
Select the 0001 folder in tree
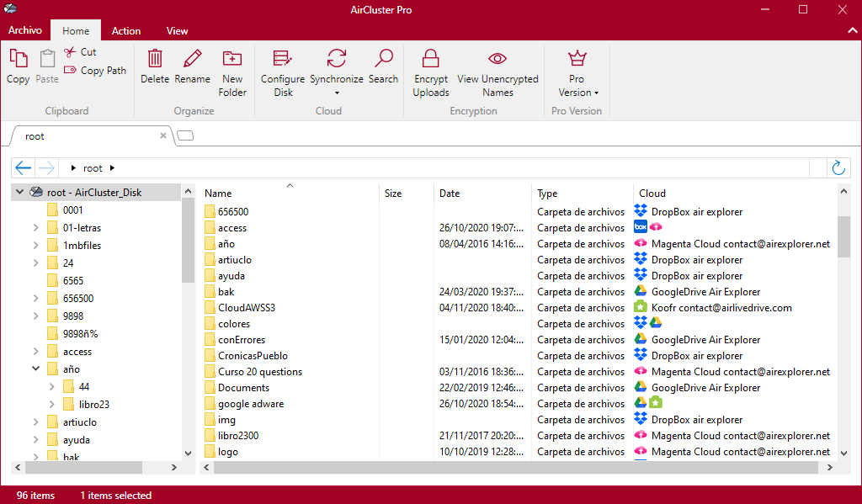pos(72,210)
